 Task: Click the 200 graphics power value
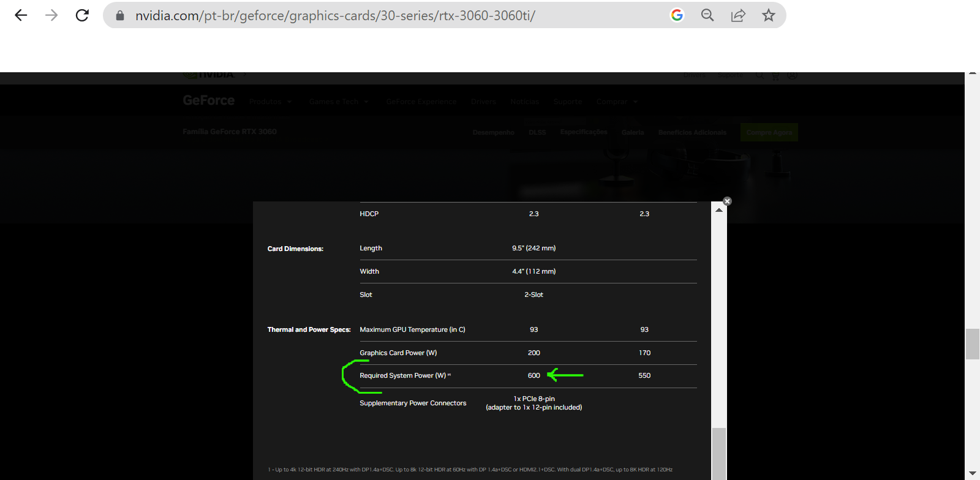tap(534, 353)
